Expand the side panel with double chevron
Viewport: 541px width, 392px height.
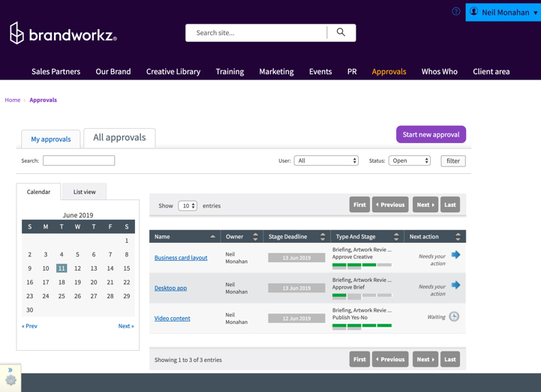[x=11, y=370]
